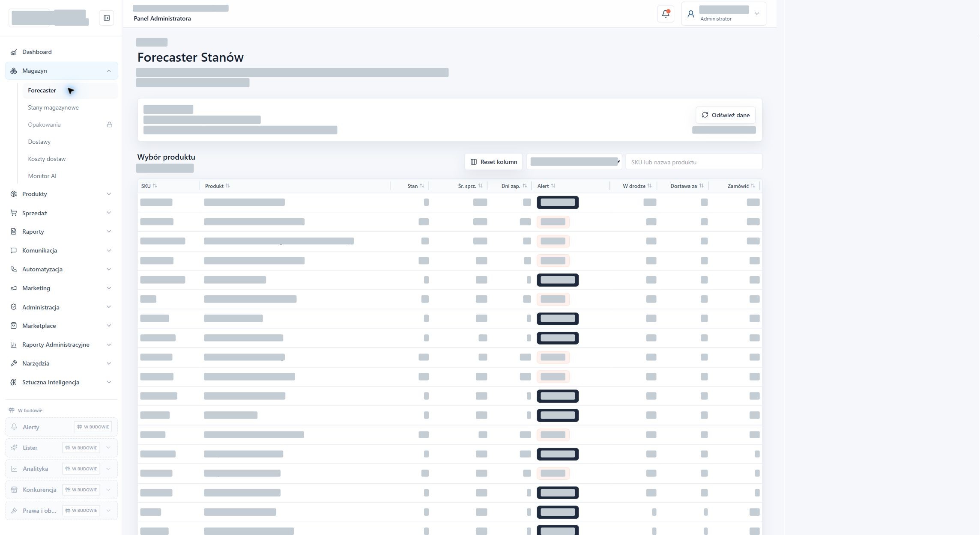Screen dimensions: 980x535
Task: Sort by W drodze column arrows
Action: click(650, 186)
